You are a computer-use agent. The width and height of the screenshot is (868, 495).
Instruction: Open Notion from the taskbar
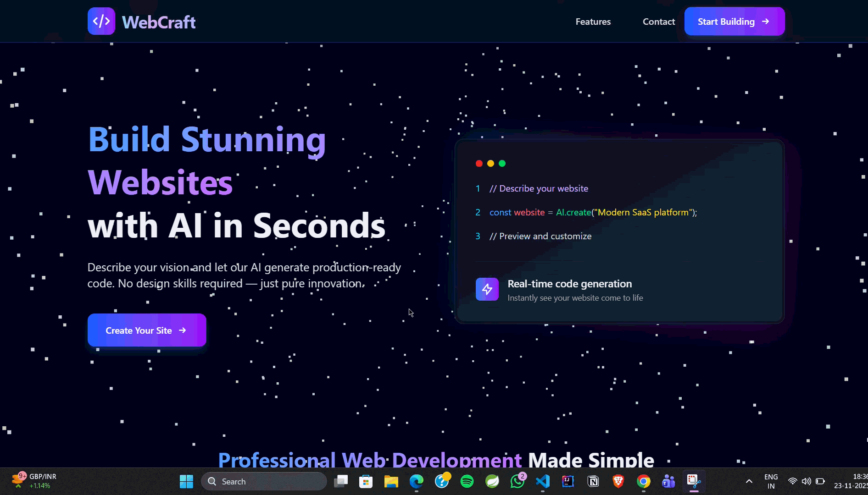[x=593, y=481]
